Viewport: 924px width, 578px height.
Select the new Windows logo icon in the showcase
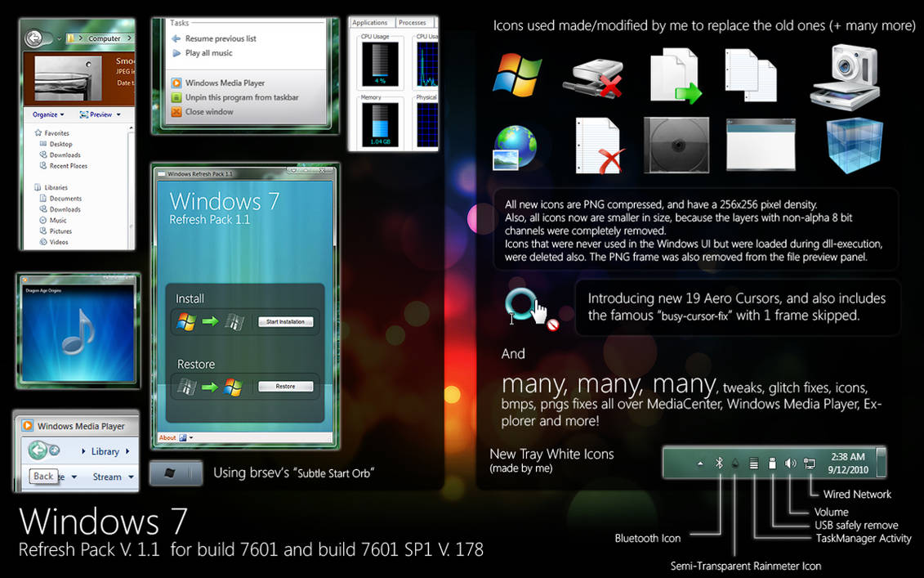pyautogui.click(x=516, y=75)
